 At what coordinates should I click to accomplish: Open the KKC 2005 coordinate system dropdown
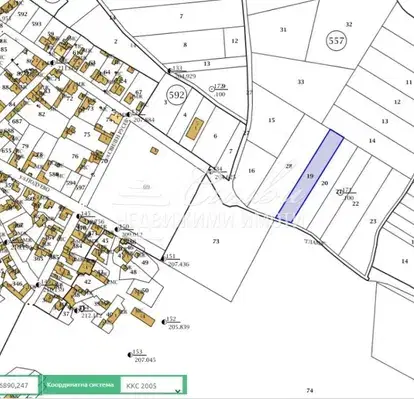point(151,386)
